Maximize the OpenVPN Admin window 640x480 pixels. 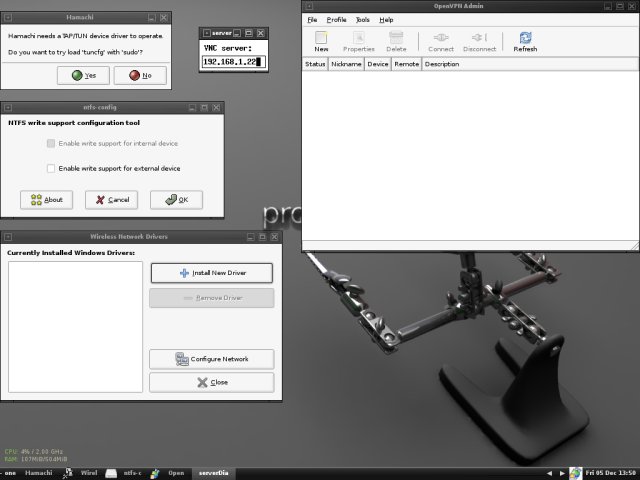click(620, 6)
